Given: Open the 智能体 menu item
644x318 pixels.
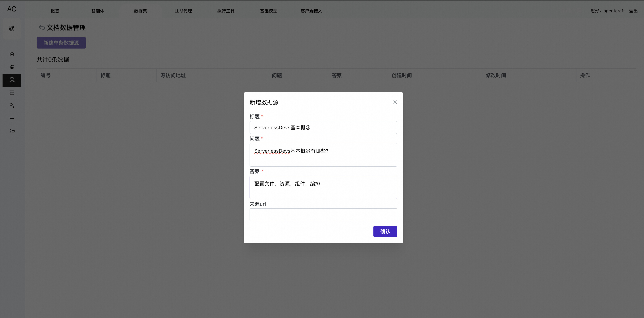Looking at the screenshot, I should [x=98, y=11].
